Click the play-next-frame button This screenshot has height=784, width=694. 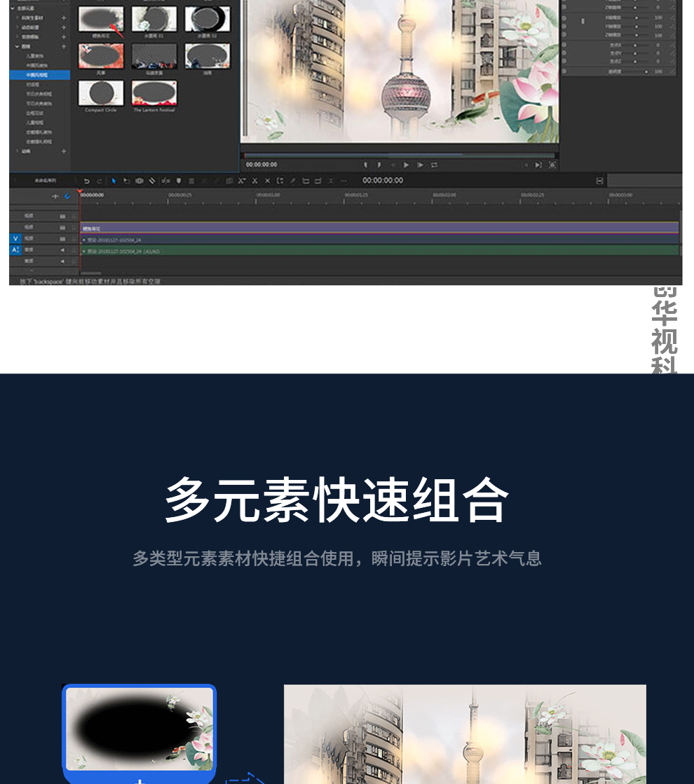[420, 165]
